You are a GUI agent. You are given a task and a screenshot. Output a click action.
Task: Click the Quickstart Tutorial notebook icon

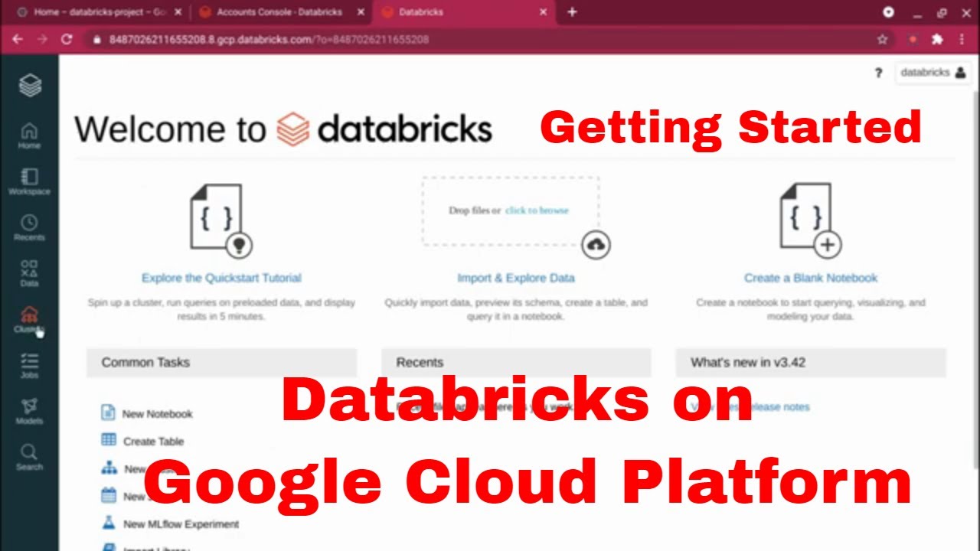coord(220,220)
